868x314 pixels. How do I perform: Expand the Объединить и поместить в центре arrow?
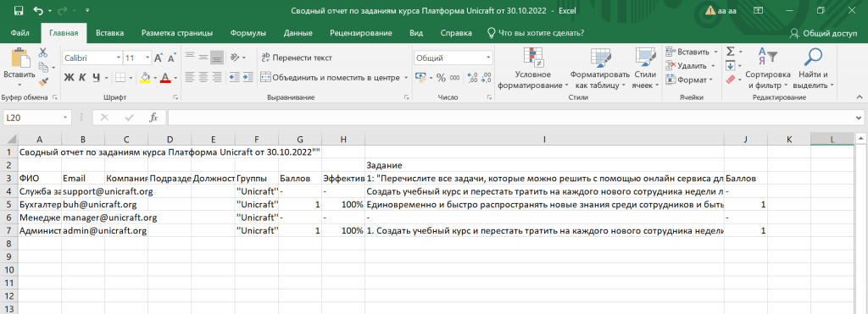[406, 78]
